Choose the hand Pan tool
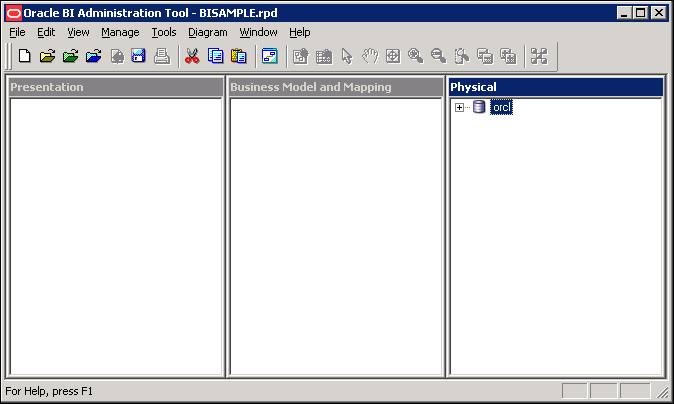 click(x=370, y=56)
